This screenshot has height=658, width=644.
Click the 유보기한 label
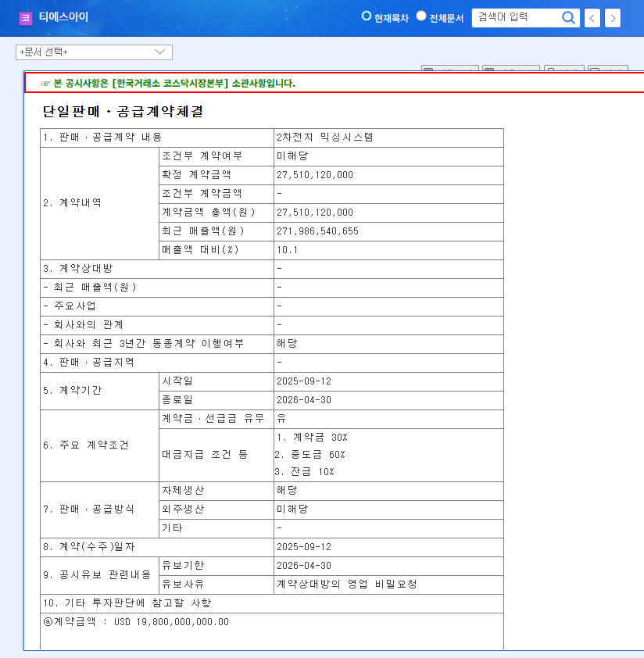click(183, 566)
